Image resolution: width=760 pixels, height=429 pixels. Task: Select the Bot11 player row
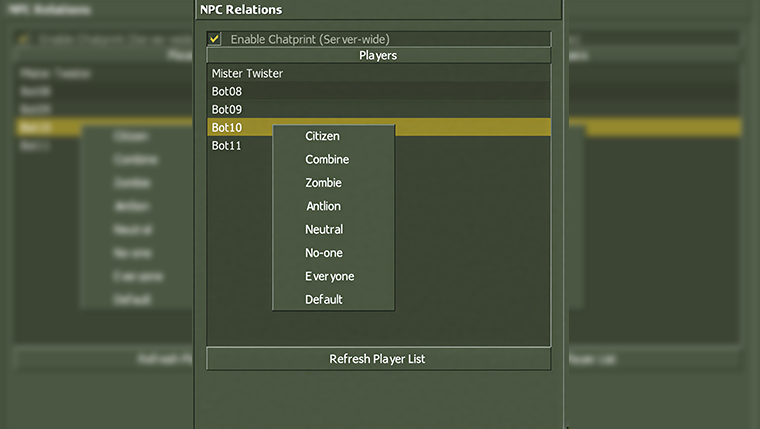pos(240,145)
